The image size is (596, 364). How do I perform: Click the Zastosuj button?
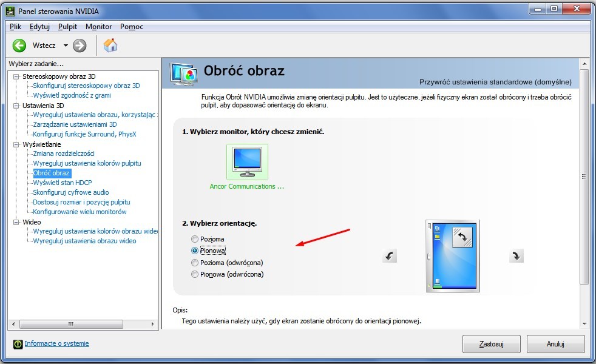pyautogui.click(x=491, y=344)
